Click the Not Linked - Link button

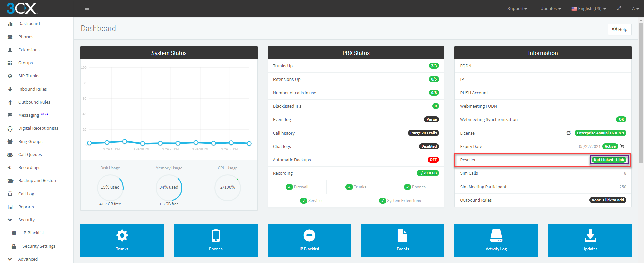pos(609,160)
